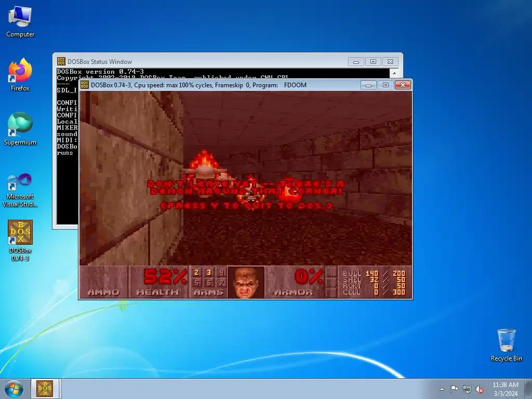
Task: Select the Recycle Bin desktop icon
Action: point(506,345)
